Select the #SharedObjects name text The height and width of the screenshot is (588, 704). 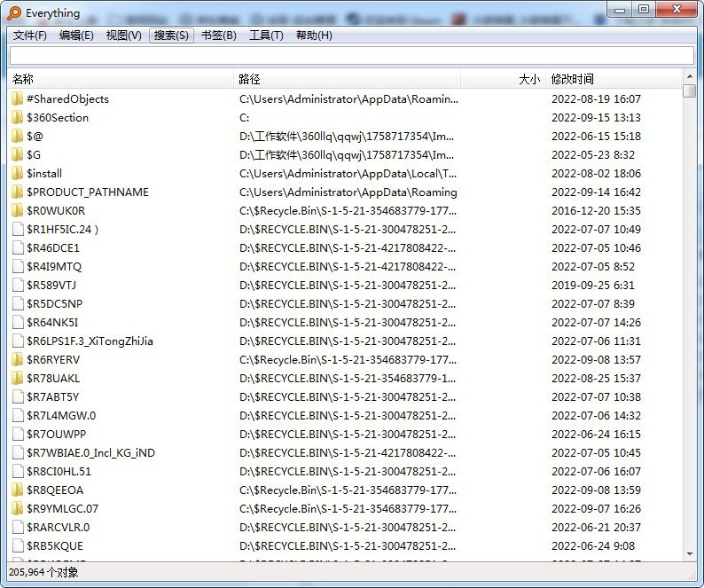67,98
